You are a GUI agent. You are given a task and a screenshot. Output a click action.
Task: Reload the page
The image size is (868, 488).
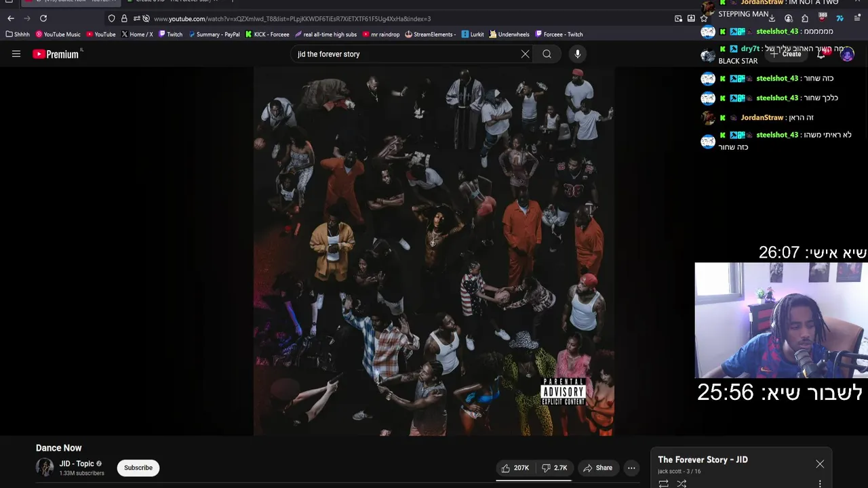pos(43,18)
